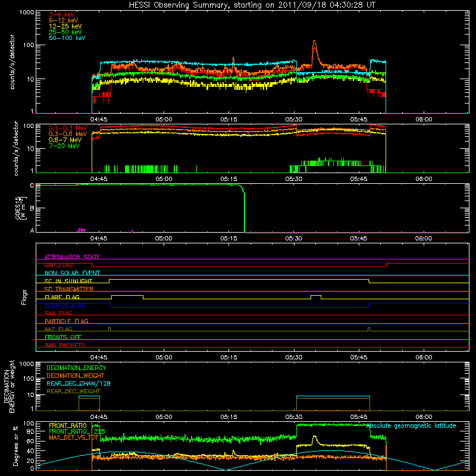Select the DECIMATION_ENERGY legend label
The width and height of the screenshot is (476, 476).
tap(76, 368)
